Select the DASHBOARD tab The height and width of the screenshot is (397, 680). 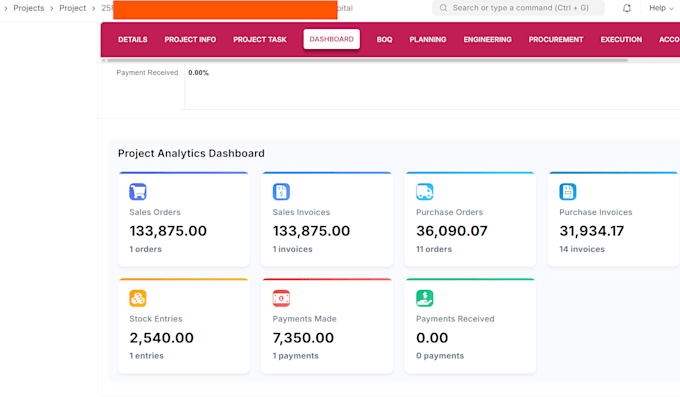[332, 39]
